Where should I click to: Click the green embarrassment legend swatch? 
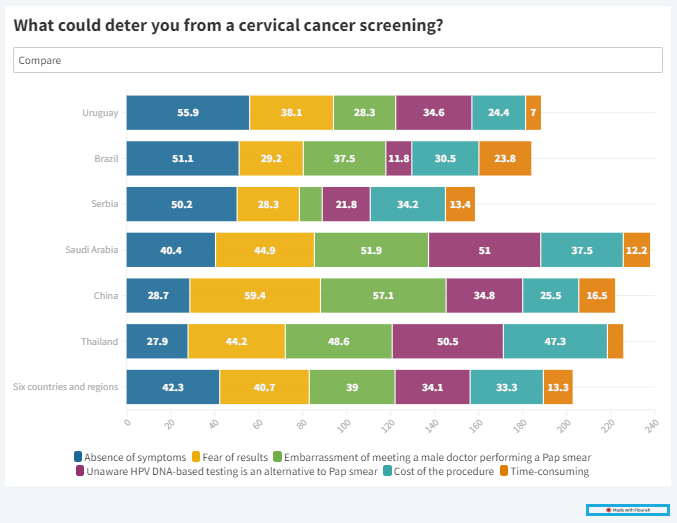pos(278,457)
